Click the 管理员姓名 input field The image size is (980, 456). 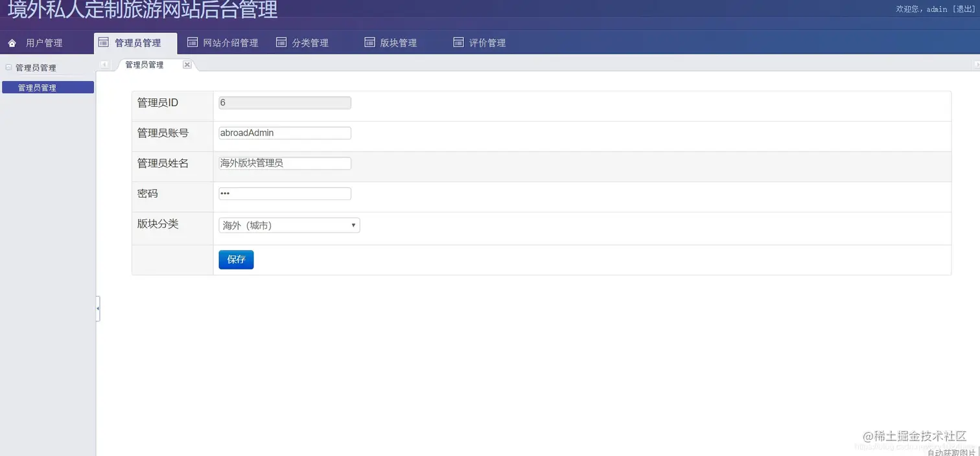point(285,163)
